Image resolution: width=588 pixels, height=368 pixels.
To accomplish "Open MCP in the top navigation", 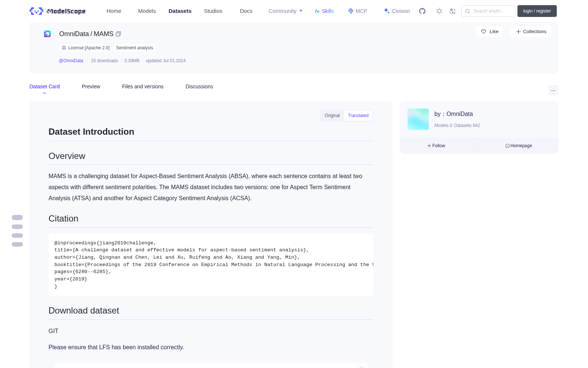I will (x=357, y=11).
